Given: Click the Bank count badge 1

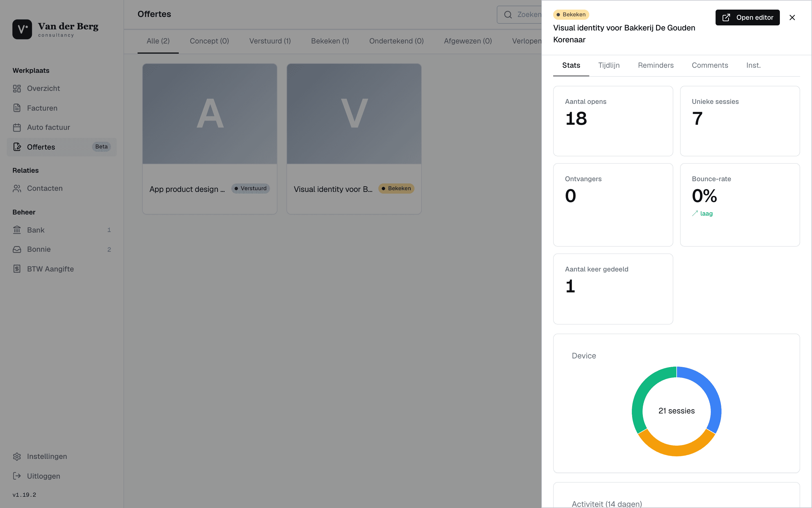Looking at the screenshot, I should tap(109, 230).
